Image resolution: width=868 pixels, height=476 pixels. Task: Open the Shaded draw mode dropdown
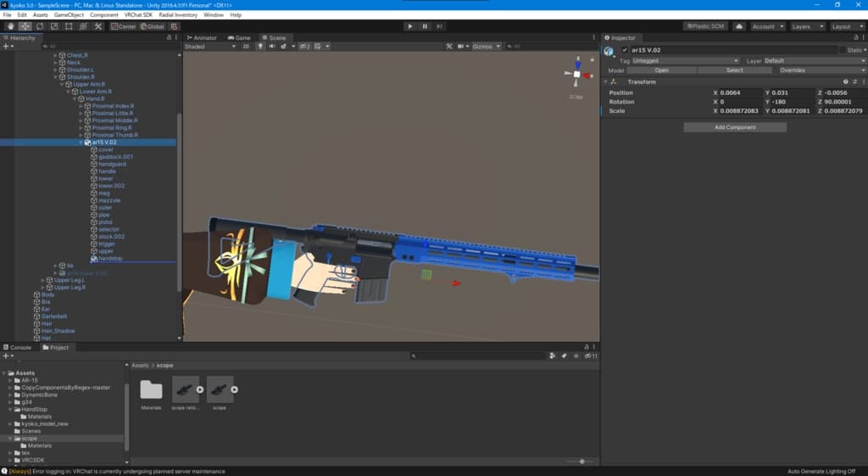(x=209, y=47)
